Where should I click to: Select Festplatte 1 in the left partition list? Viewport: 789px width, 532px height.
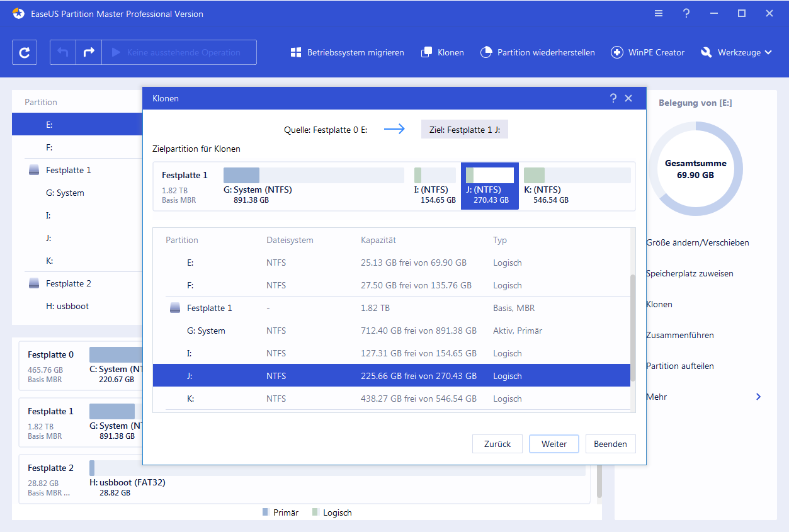pyautogui.click(x=77, y=170)
